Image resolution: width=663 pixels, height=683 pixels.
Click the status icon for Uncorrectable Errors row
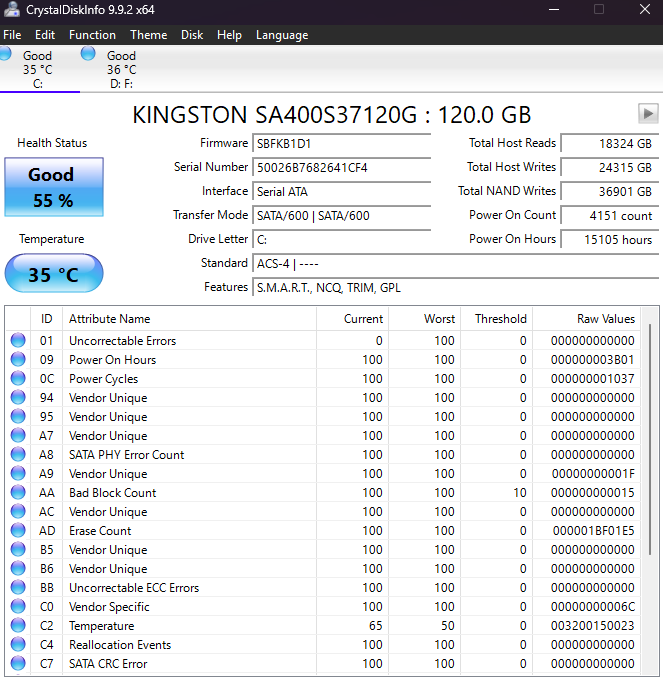pos(18,340)
